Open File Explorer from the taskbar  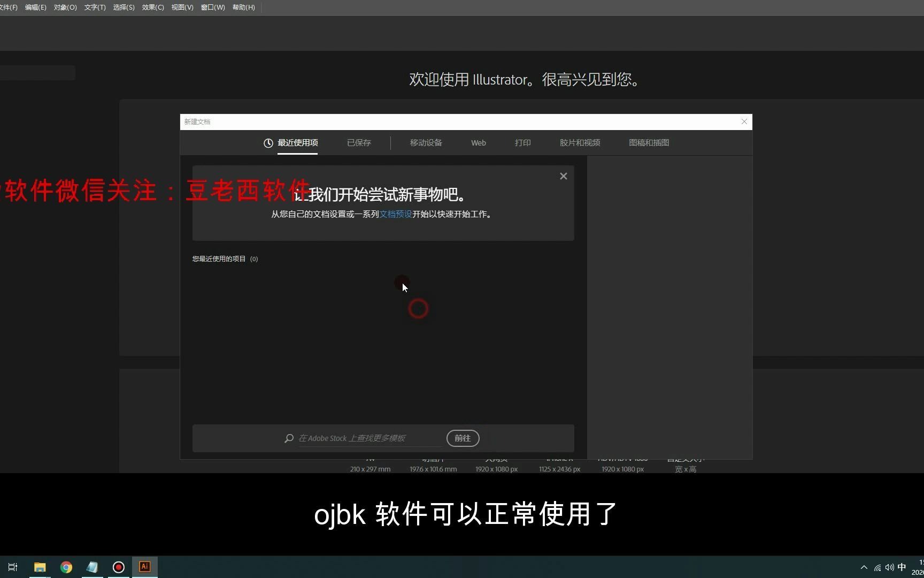tap(40, 567)
